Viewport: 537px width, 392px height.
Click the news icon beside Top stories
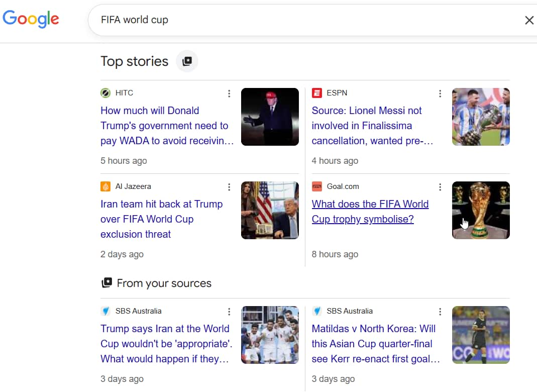pos(186,61)
